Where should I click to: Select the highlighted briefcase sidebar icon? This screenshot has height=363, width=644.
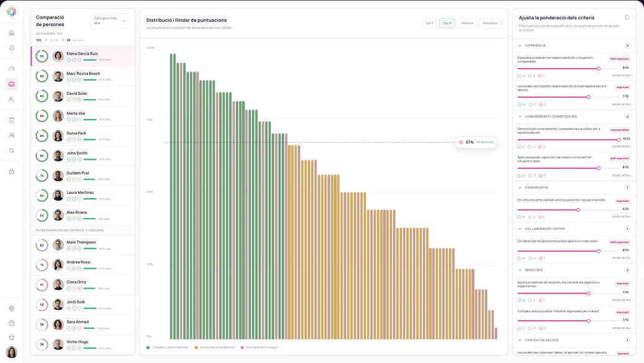coord(12,84)
